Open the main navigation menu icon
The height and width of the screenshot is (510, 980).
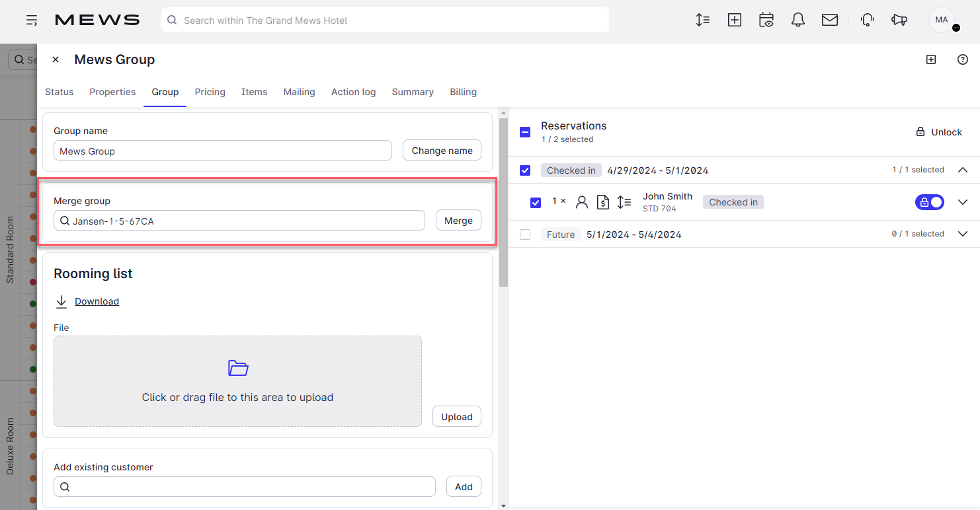pyautogui.click(x=32, y=20)
